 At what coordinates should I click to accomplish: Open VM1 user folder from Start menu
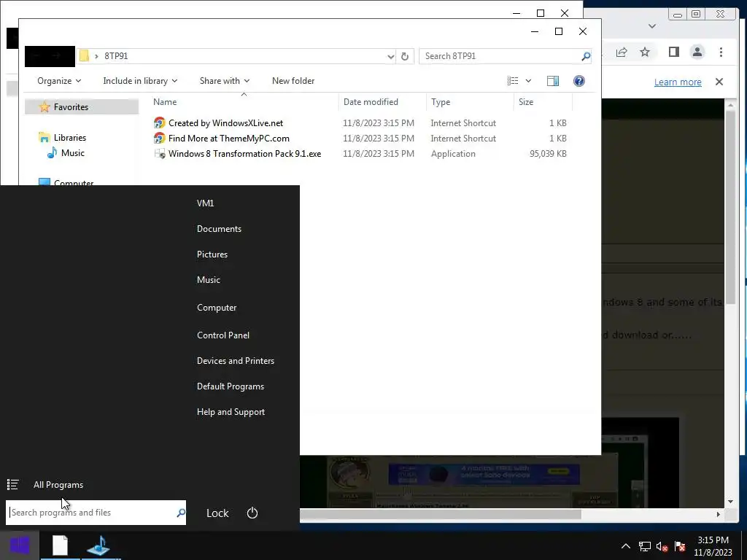coord(205,203)
